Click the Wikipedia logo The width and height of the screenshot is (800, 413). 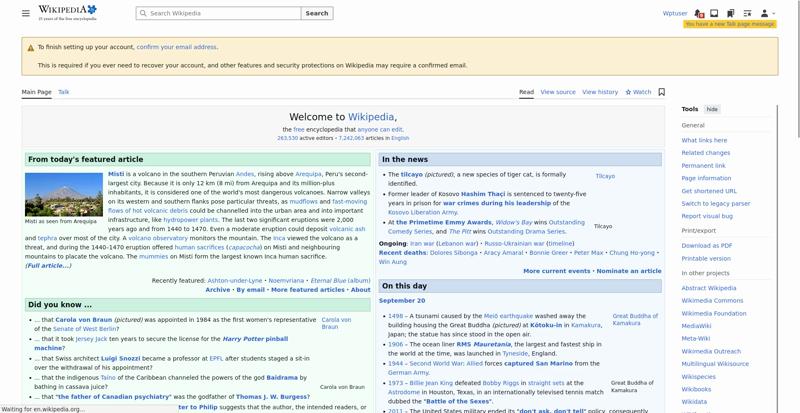67,13
